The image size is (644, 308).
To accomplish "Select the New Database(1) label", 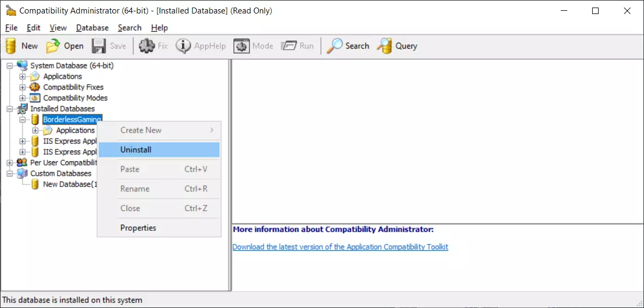I will click(x=70, y=184).
